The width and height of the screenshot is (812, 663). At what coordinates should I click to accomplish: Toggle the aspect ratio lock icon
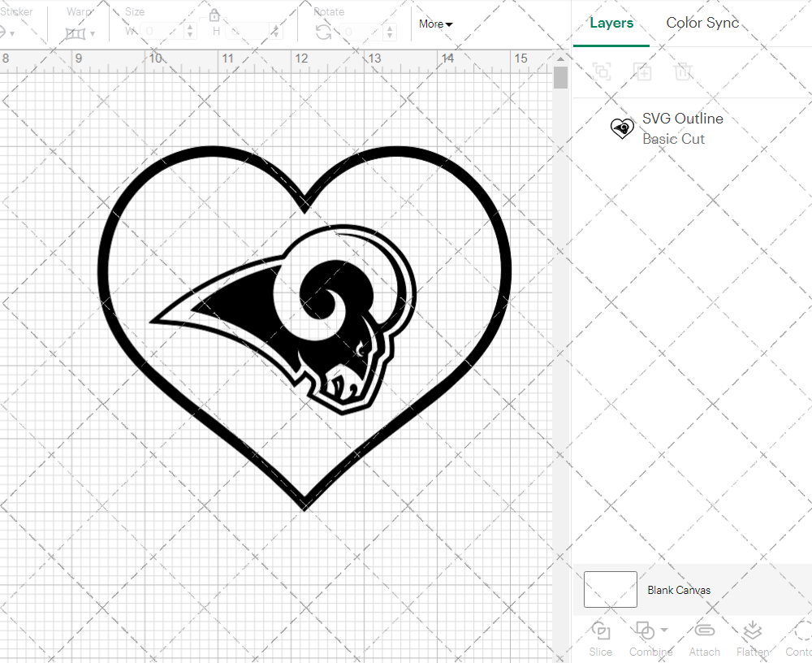coord(214,15)
